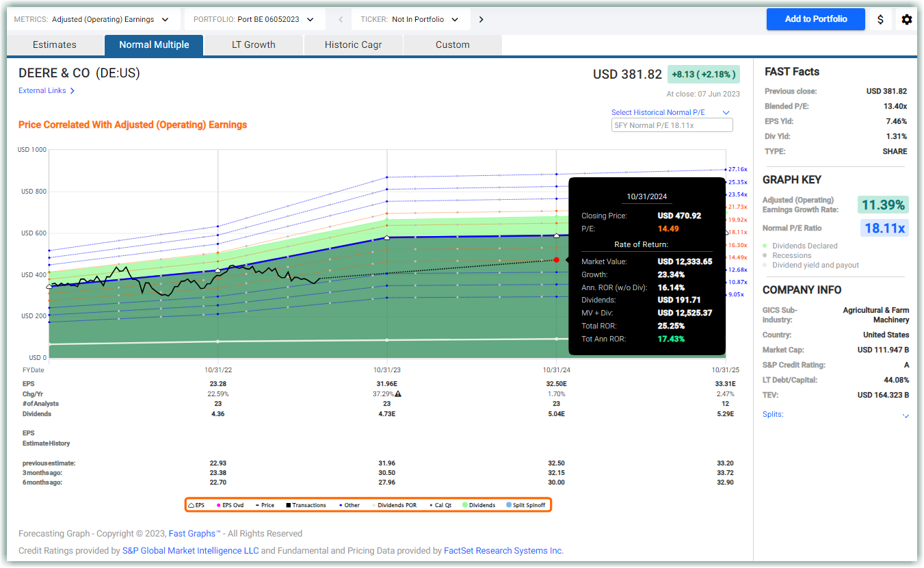
Task: Click the red forecast point on the chart
Action: tap(556, 260)
